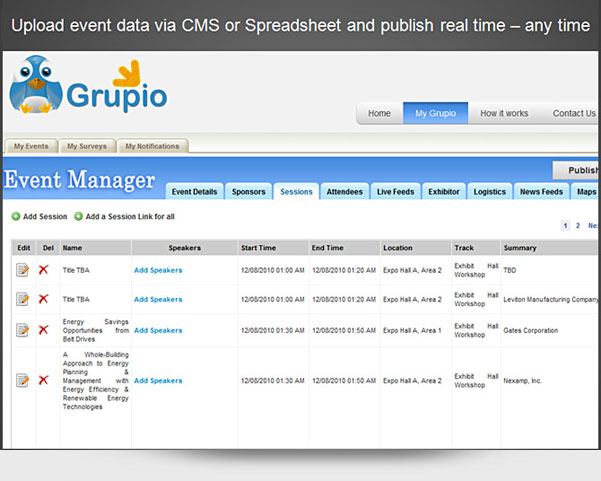Click Add a Session Link for all
Image resolution: width=601 pixels, height=481 pixels.
[x=130, y=217]
